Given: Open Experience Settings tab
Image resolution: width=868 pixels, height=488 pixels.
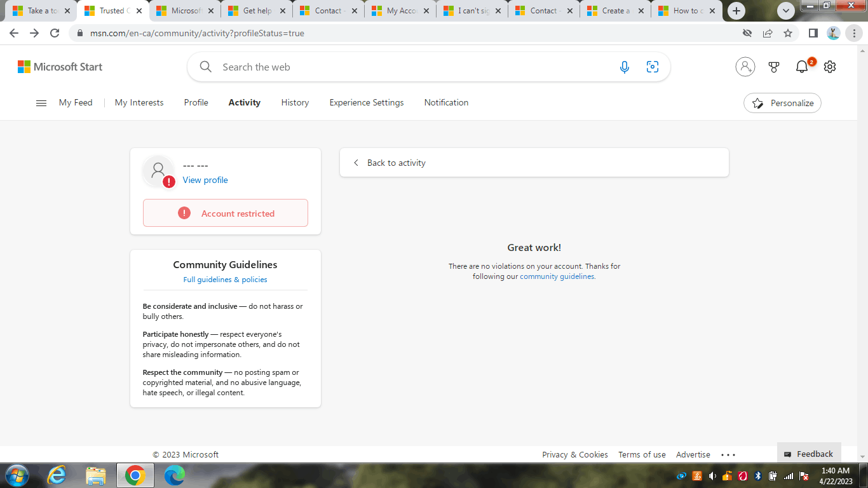Looking at the screenshot, I should click(x=367, y=102).
